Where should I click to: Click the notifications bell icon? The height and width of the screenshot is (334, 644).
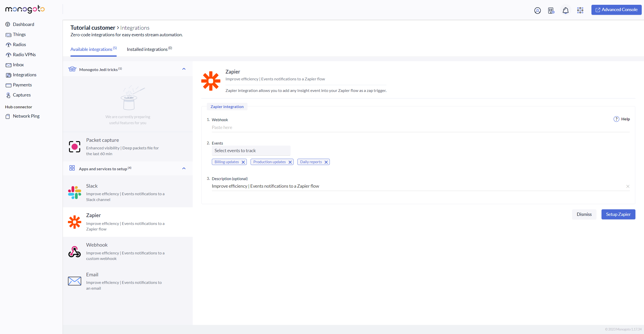566,10
